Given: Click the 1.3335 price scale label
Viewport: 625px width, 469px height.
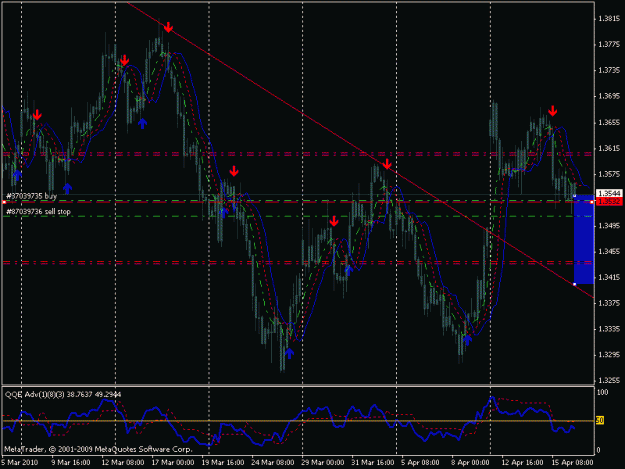Looking at the screenshot, I should pos(609,329).
